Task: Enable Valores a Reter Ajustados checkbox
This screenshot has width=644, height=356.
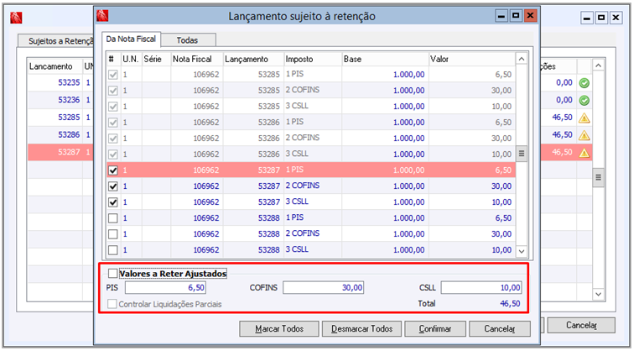Action: point(112,273)
